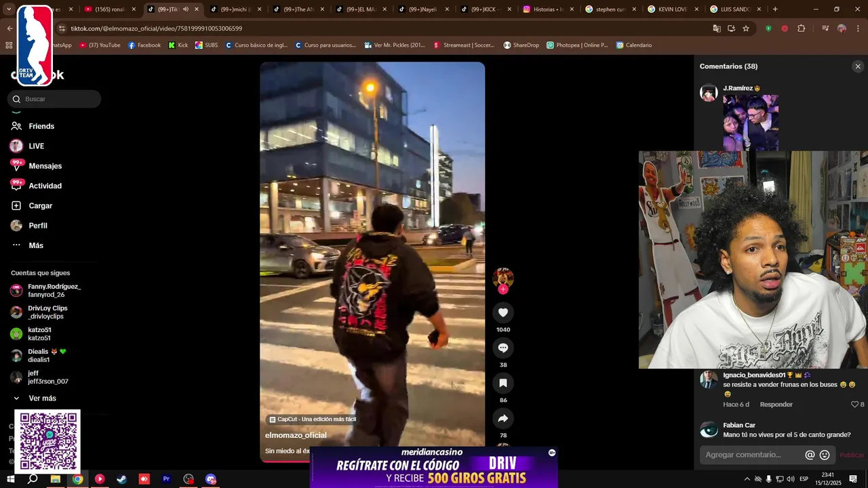Open the Kick bookmark
Viewport: 868px width, 488px height.
coord(178,45)
